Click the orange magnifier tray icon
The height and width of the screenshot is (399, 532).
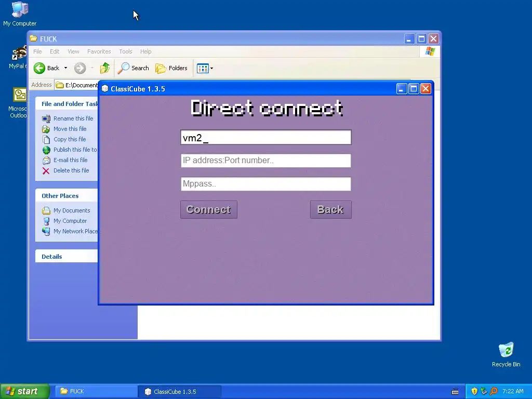[x=494, y=392]
